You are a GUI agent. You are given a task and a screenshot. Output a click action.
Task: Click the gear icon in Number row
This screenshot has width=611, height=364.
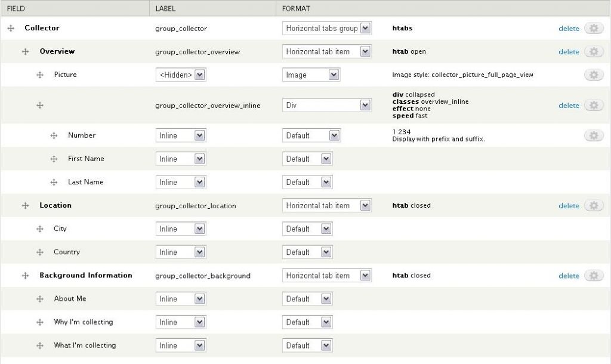click(593, 135)
